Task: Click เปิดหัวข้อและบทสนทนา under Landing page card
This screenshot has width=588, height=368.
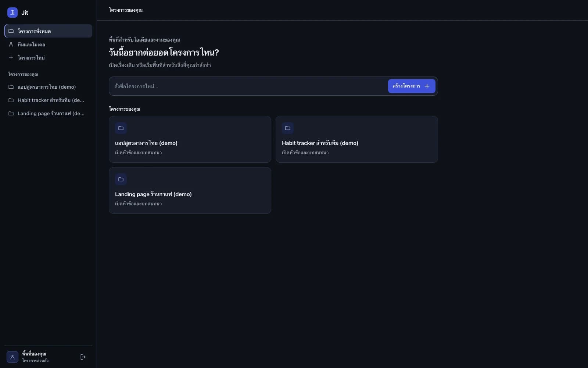Action: 139,204
